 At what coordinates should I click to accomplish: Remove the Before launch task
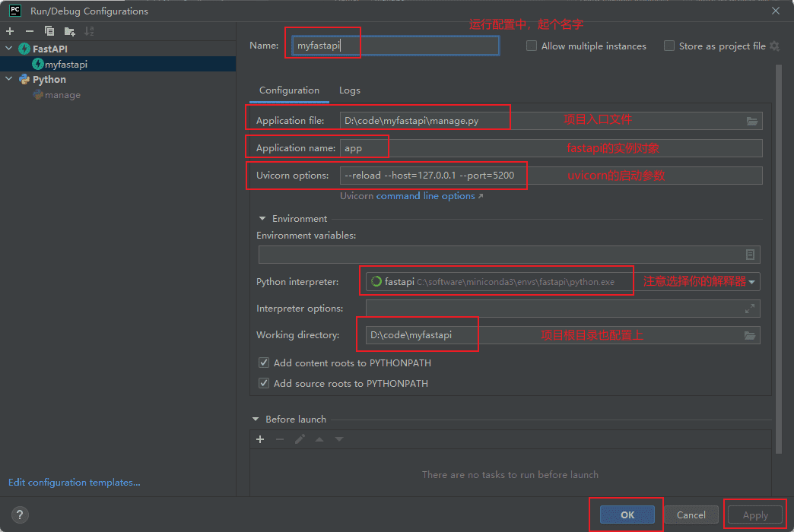click(280, 439)
